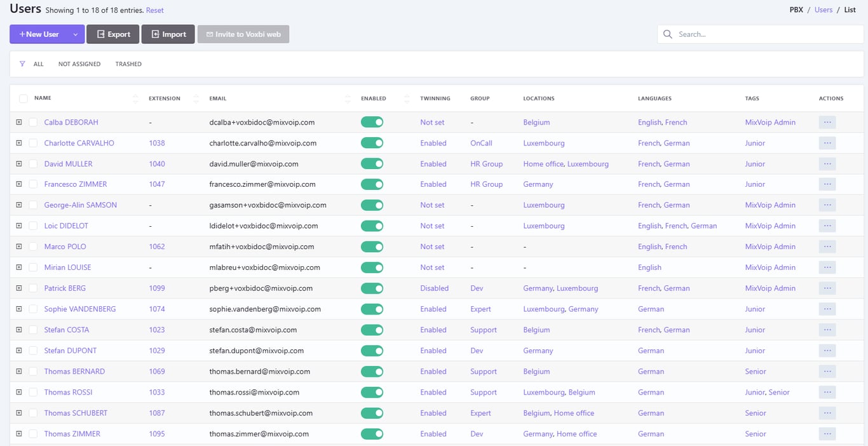
Task: Turn off the Stefan DUPONT enabled switch
Action: (x=372, y=351)
